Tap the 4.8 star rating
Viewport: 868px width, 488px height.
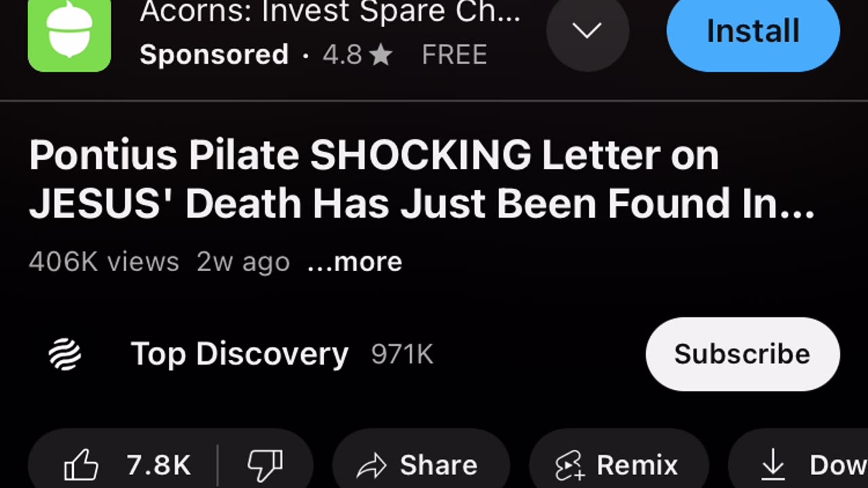(357, 54)
